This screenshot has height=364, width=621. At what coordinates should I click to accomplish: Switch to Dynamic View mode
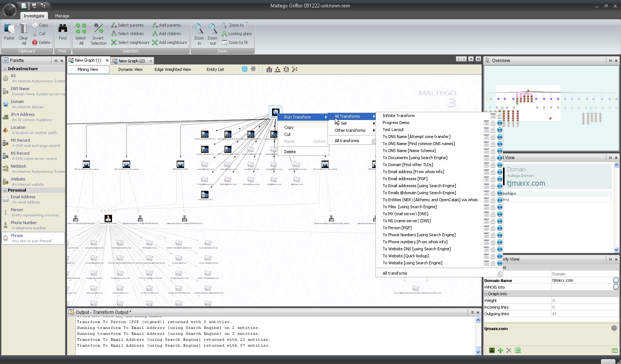pos(130,69)
